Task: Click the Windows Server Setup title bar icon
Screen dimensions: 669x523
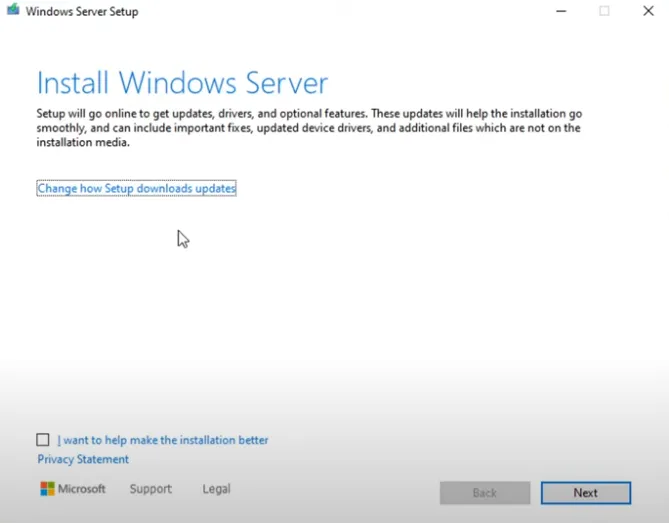Action: (13, 9)
